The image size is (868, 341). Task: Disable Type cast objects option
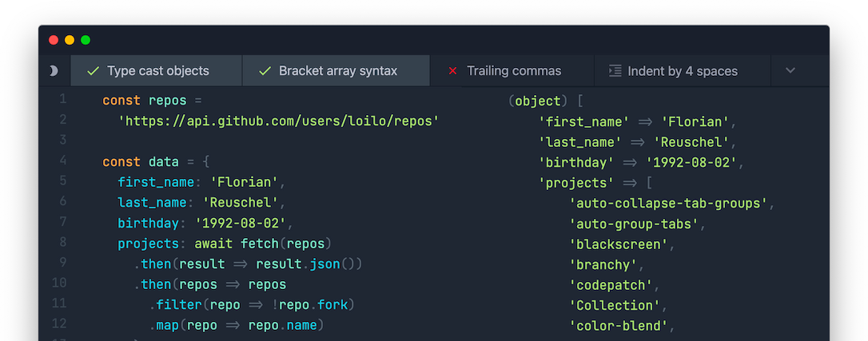[x=156, y=71]
